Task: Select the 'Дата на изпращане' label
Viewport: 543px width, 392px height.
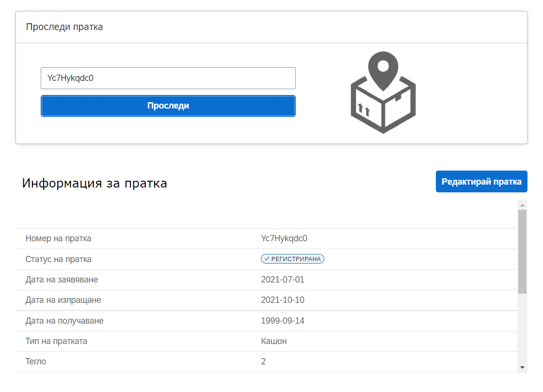Action: coord(63,300)
